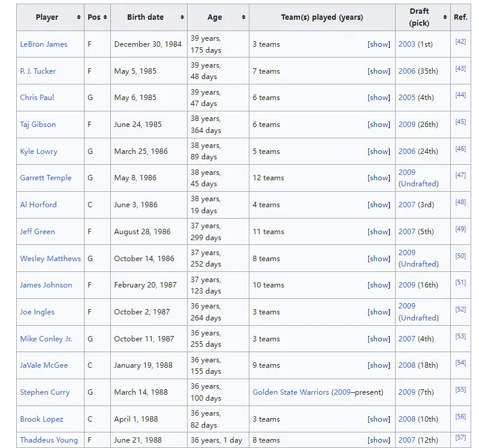The width and height of the screenshot is (479, 448).
Task: Sort table by Pos column arrows
Action: pyautogui.click(x=106, y=17)
